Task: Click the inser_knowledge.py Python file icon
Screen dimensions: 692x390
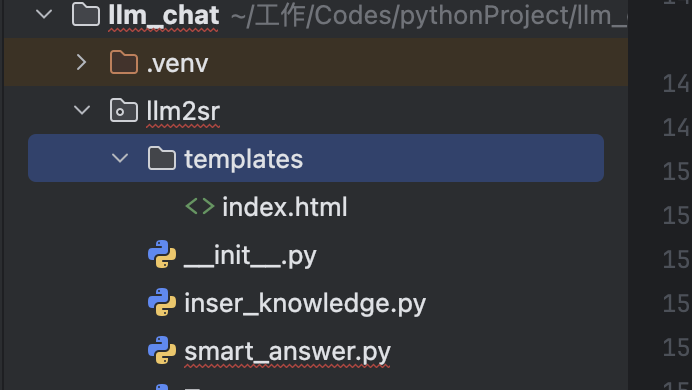Action: (x=162, y=302)
